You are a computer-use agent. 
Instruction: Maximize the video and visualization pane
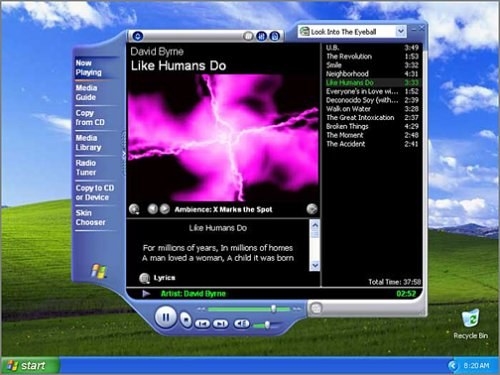(312, 209)
